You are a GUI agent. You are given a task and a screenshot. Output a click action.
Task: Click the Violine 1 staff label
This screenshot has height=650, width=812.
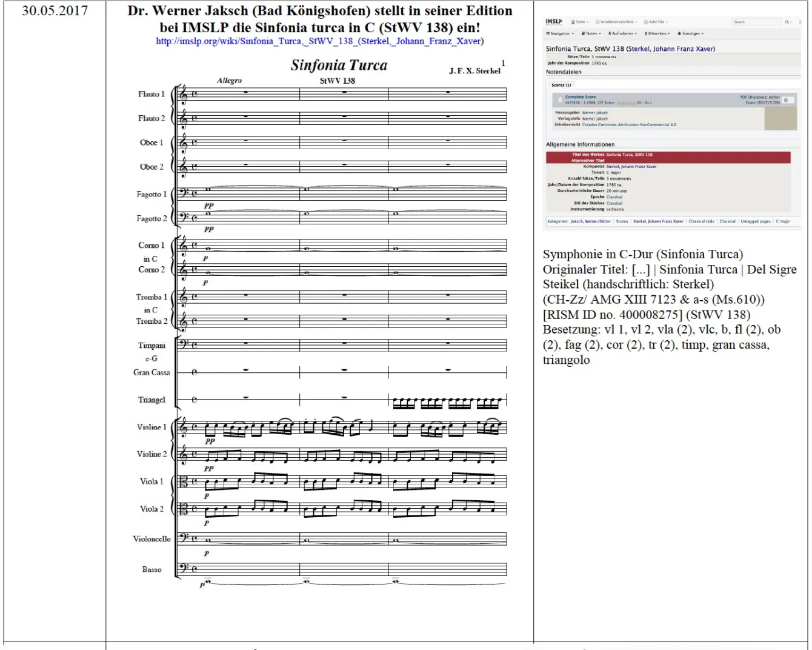(151, 427)
